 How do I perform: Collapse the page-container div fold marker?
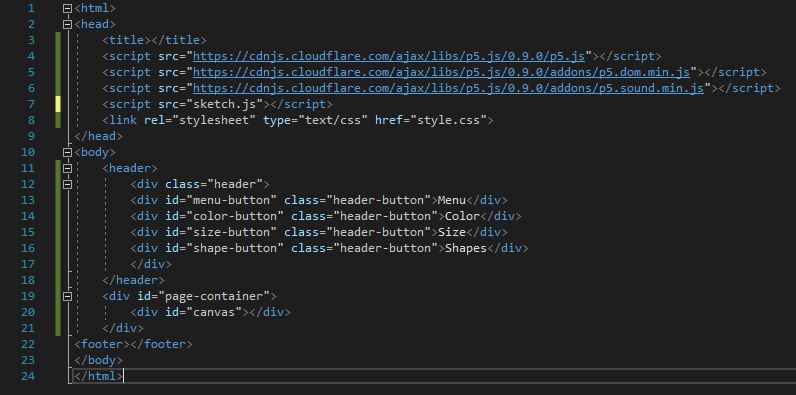click(x=68, y=296)
